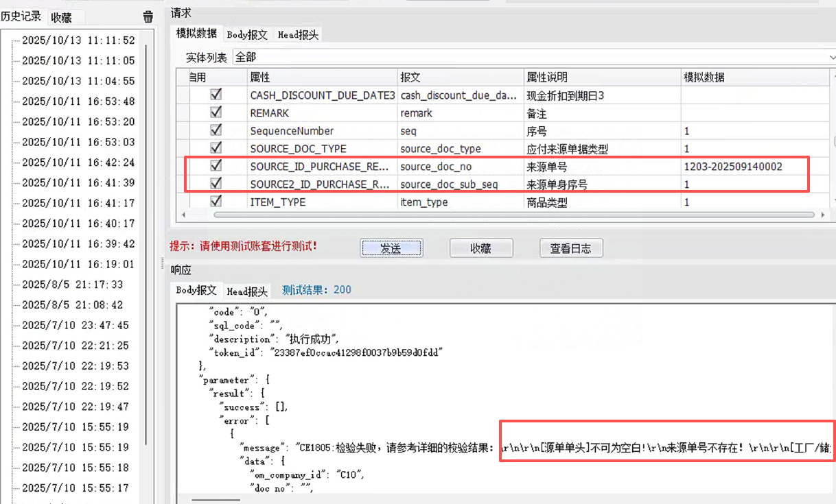Select history entry 2025/8/5 21:17:33
Screen dimensions: 836x504
click(x=72, y=285)
